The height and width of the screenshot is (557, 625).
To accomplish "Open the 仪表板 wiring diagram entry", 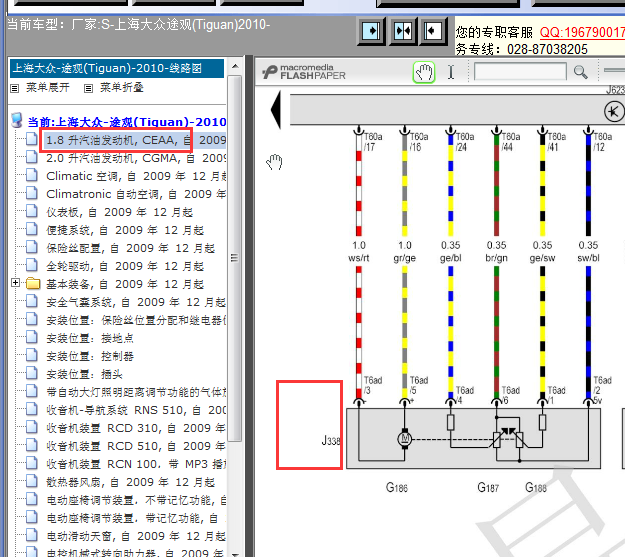I will point(120,212).
